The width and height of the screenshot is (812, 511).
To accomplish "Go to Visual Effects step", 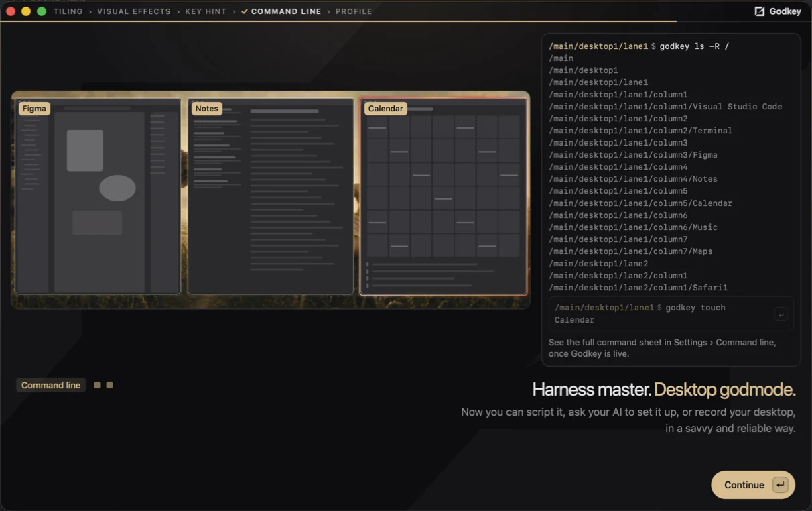I will (134, 11).
